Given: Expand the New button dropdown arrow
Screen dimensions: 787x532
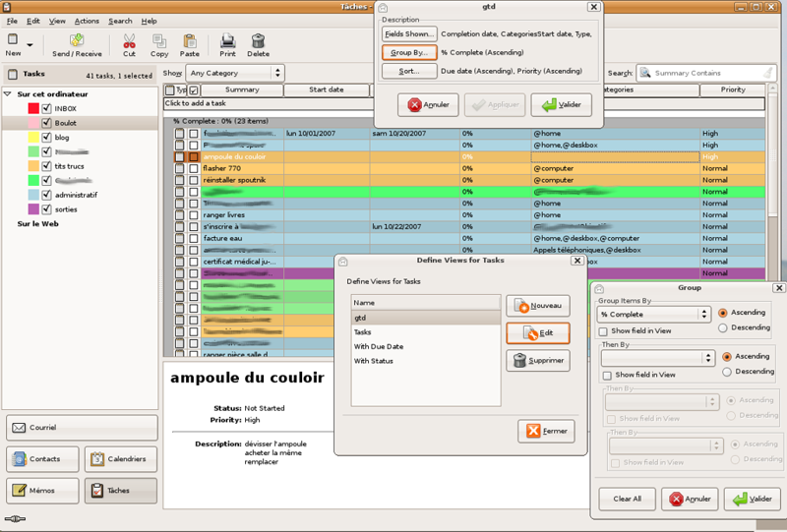Looking at the screenshot, I should (x=30, y=45).
